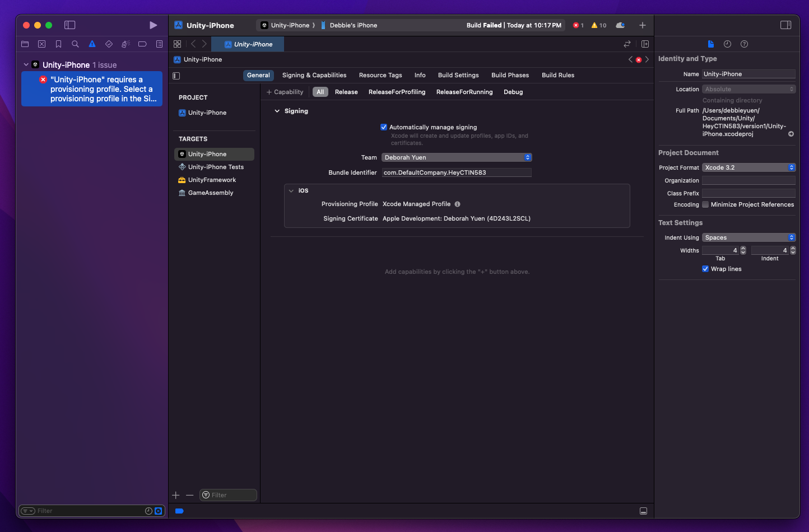Click the Tab width stepper
The image size is (809, 532).
[x=743, y=250]
